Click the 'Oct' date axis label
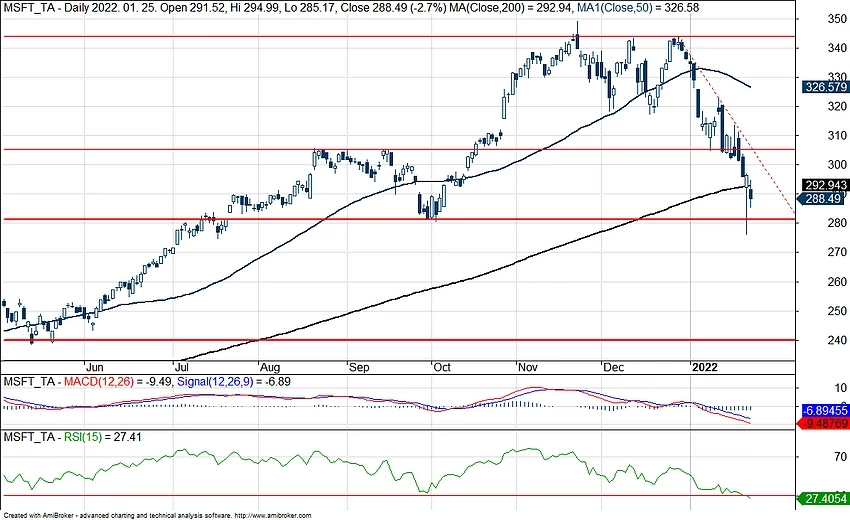 pos(442,368)
